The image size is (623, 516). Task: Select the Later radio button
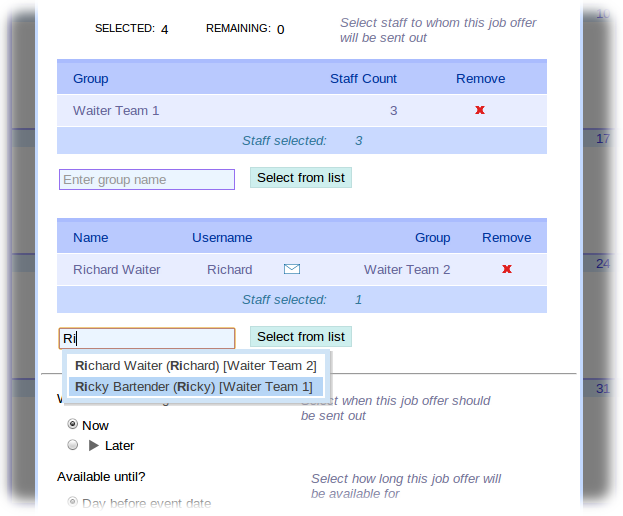point(72,445)
